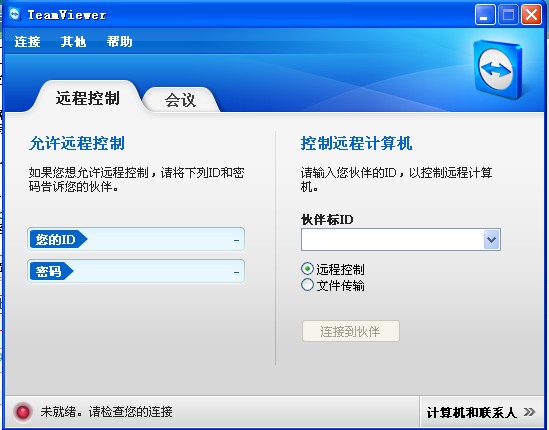Viewport: 549px width, 430px height.
Task: Click the large TeamViewer arrow logo
Action: (498, 69)
